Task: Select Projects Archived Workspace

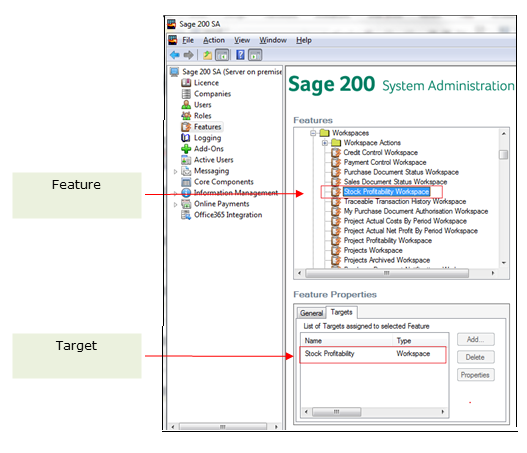Action: 387,260
